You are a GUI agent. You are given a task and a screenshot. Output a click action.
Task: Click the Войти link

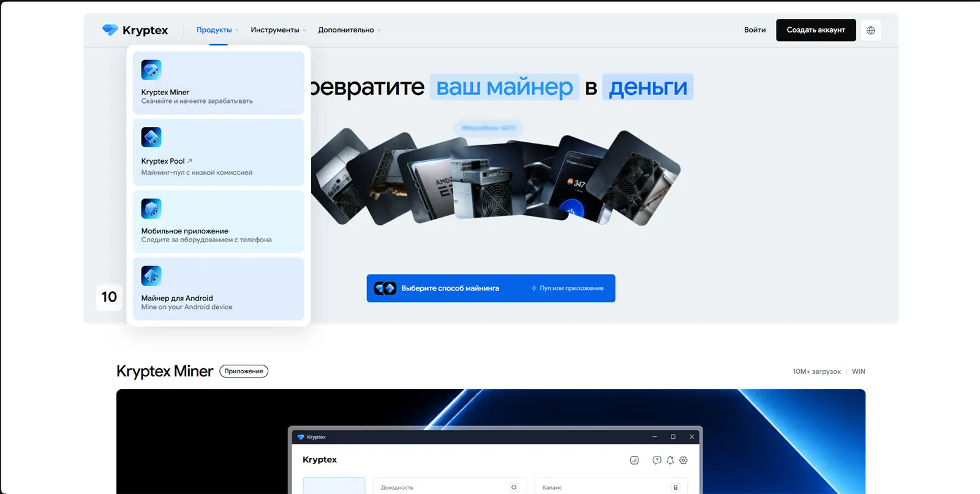pos(755,30)
